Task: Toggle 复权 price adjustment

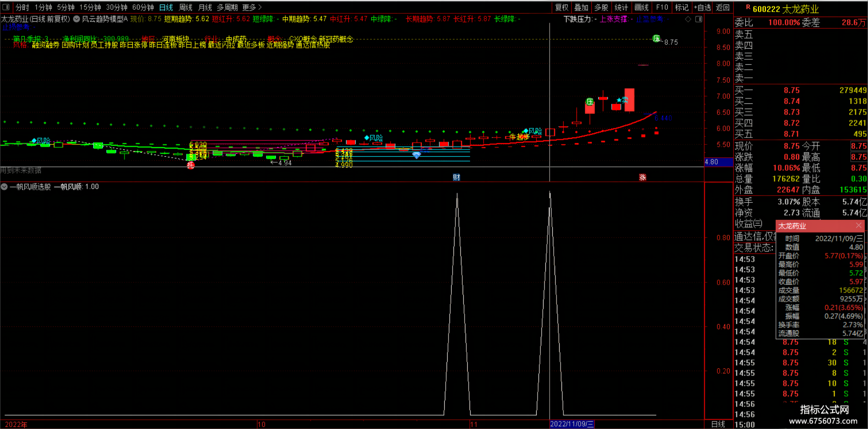Action: pyautogui.click(x=562, y=7)
